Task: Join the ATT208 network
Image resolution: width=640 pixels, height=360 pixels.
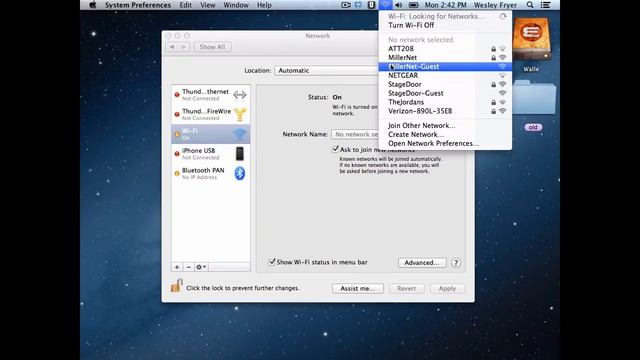Action: click(445, 49)
